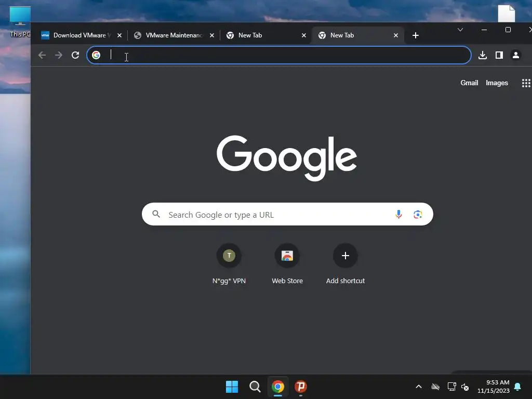Click the Search Google or type a URL box
This screenshot has width=532, height=399.
(x=287, y=214)
